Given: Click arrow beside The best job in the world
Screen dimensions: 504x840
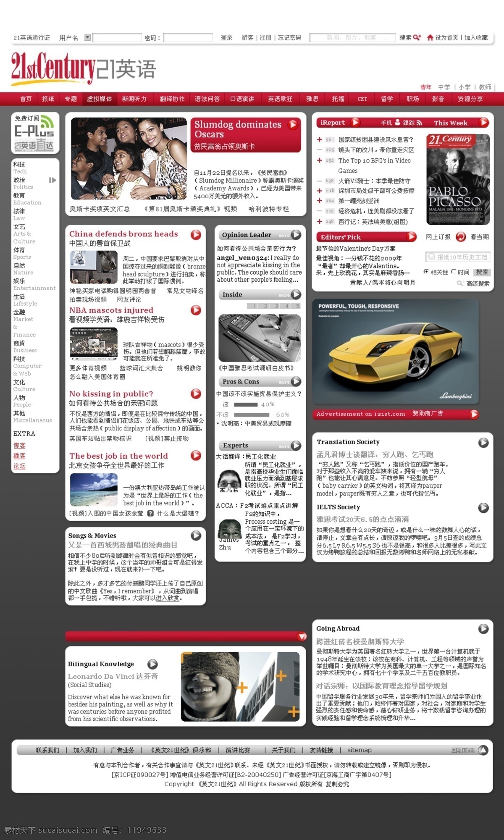Looking at the screenshot, I should click(196, 455).
